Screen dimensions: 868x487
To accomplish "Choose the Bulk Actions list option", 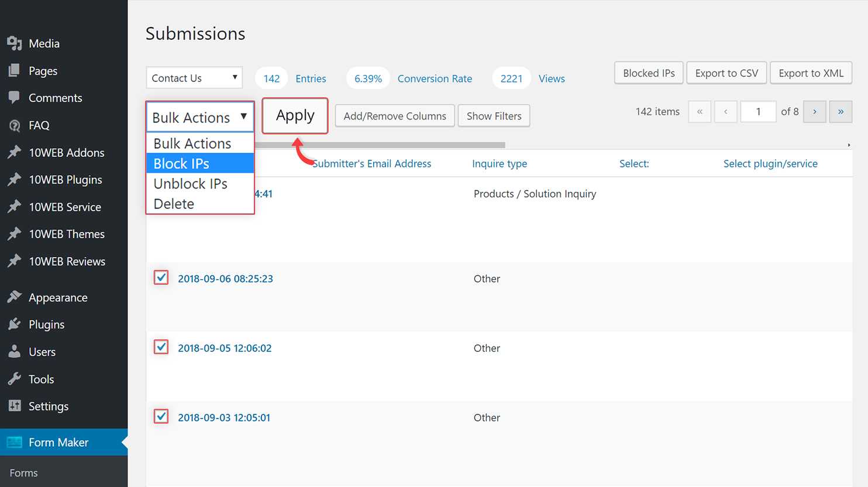I will pyautogui.click(x=200, y=143).
